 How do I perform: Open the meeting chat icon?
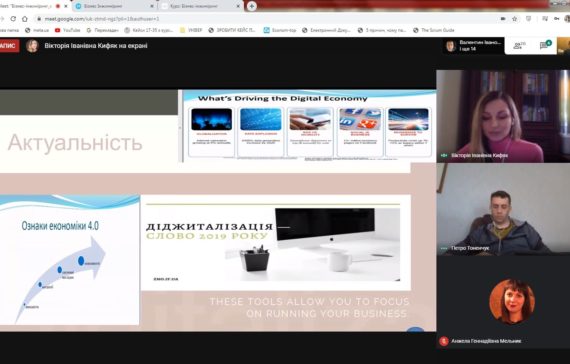pyautogui.click(x=545, y=45)
